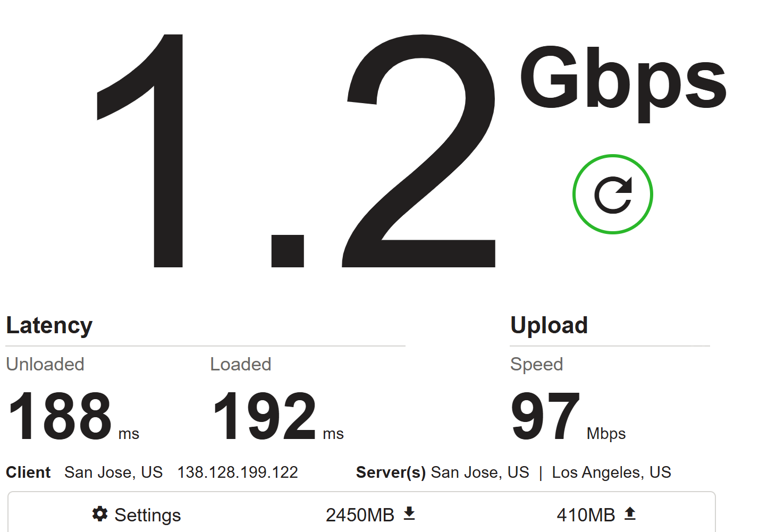Click the 1.2 speed result number
776x532 pixels.
point(296,151)
